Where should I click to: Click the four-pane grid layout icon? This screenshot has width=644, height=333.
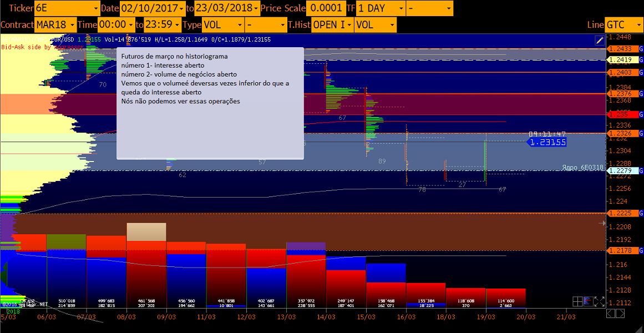click(577, 301)
